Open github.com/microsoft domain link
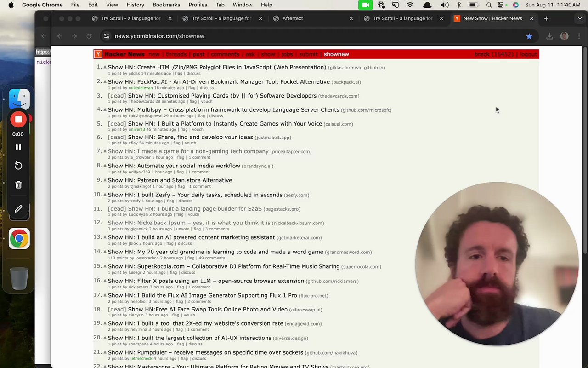 [366, 110]
